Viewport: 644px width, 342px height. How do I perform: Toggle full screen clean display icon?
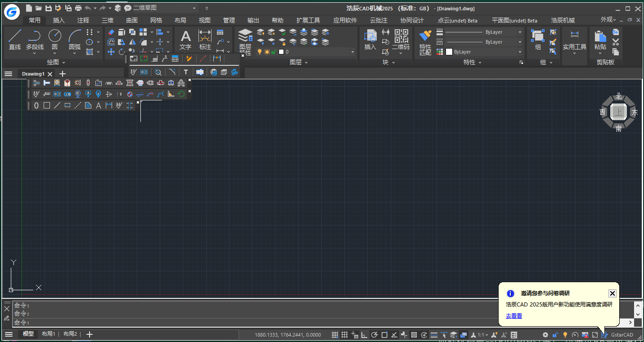pyautogui.click(x=595, y=335)
